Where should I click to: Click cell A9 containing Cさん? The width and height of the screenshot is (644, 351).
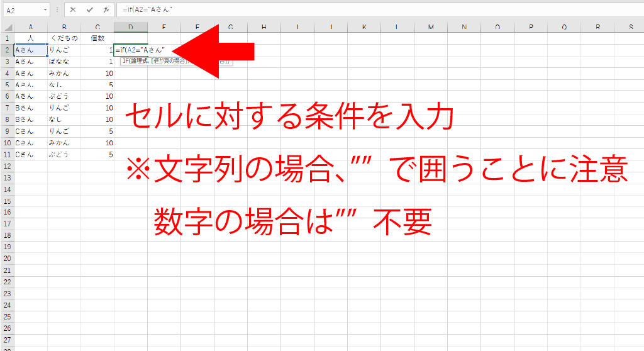(31, 131)
